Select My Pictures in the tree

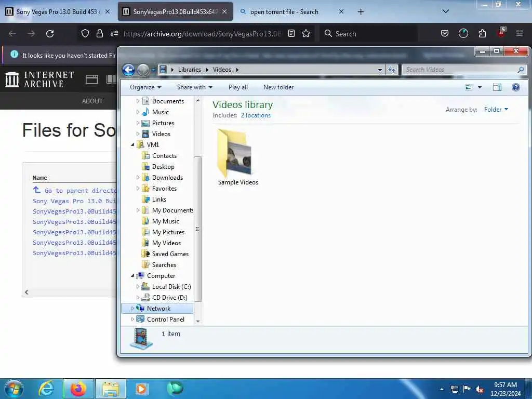168,232
